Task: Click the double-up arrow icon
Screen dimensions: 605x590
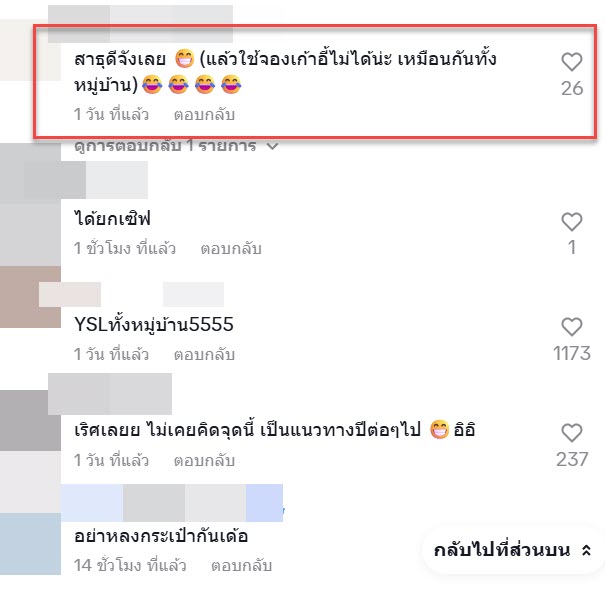Action: point(586,550)
